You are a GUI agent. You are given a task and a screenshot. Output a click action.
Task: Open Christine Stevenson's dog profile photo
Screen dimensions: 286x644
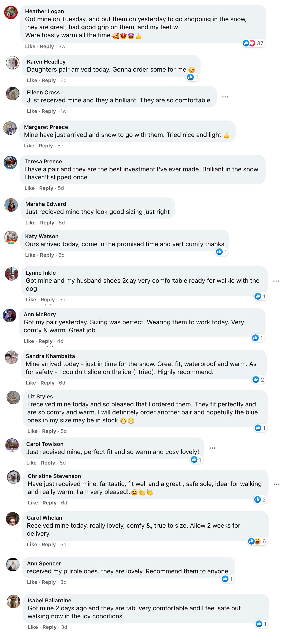[x=14, y=477]
